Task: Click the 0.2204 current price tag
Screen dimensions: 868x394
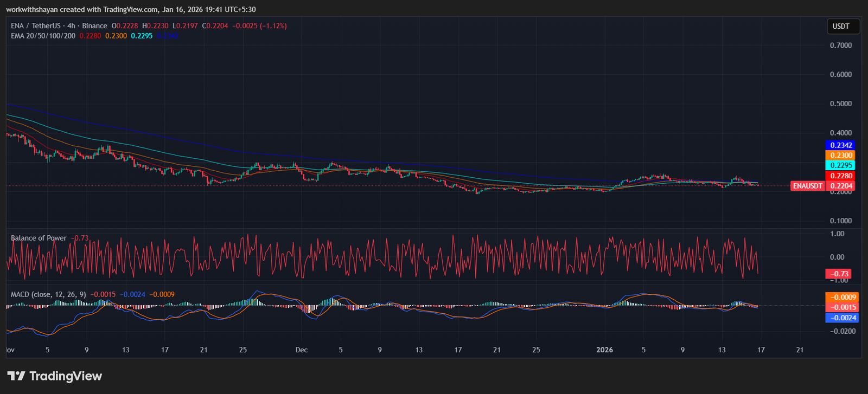Action: click(841, 186)
